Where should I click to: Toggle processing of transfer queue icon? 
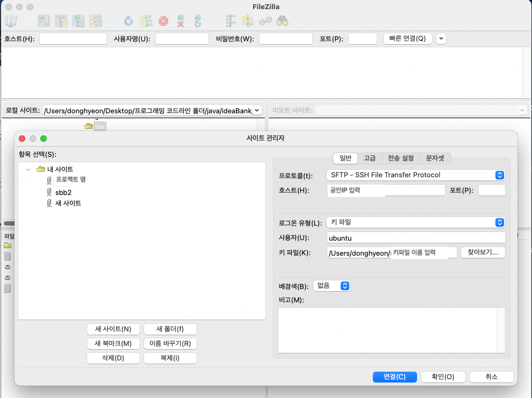pos(146,21)
